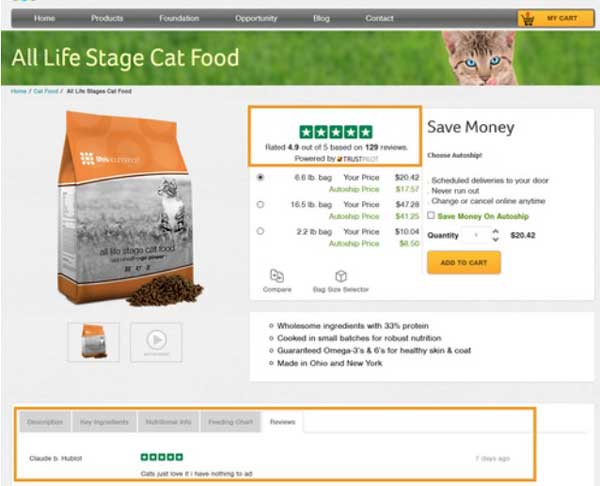
Task: Open the Feeding Chart tab
Action: (229, 422)
